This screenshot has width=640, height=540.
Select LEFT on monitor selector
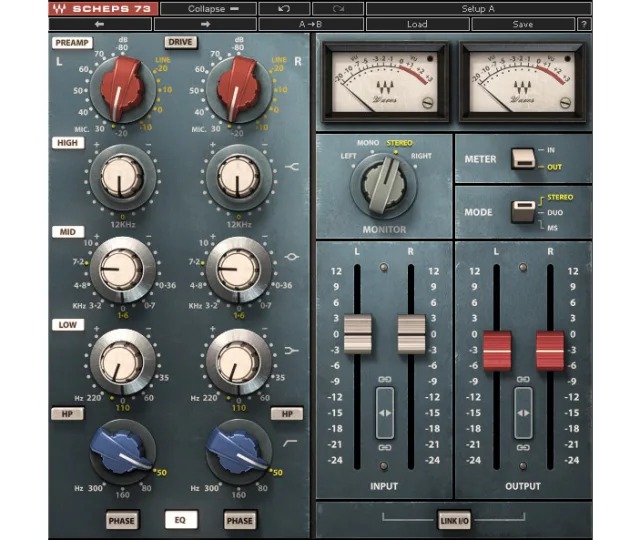point(348,156)
